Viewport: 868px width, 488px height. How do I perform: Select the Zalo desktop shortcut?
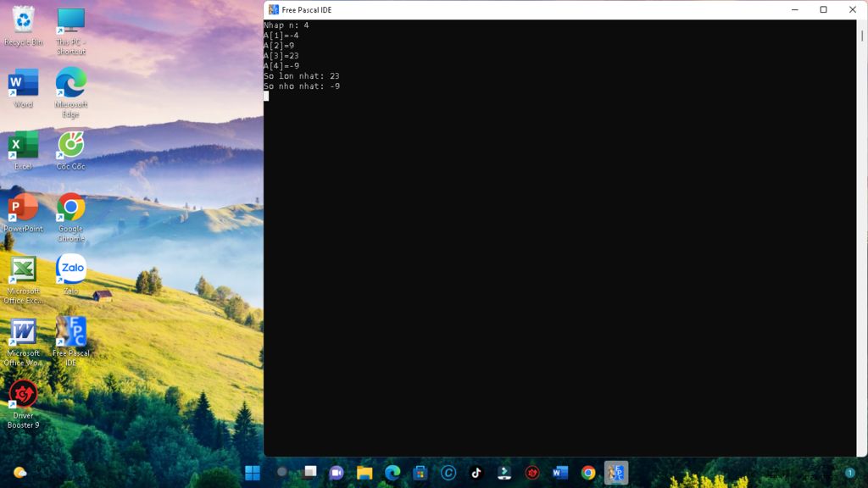point(71,274)
